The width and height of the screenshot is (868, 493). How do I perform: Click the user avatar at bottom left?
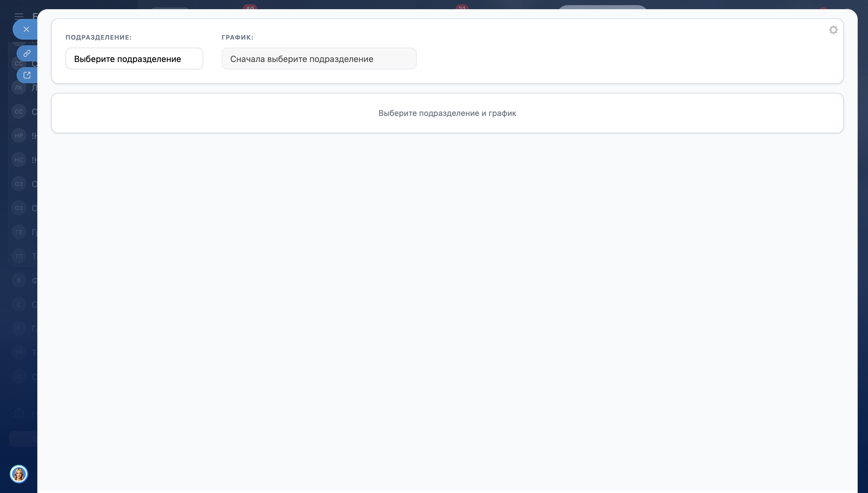pos(19,474)
